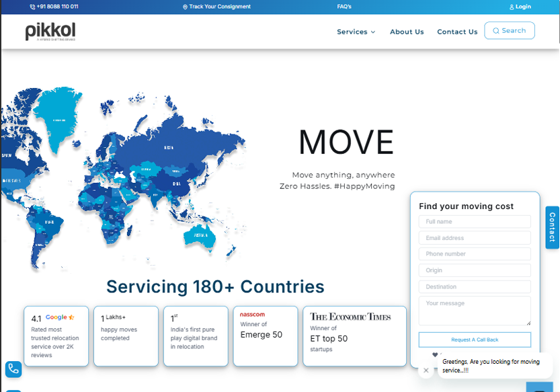Focus the Phone number field
The width and height of the screenshot is (560, 392).
pyautogui.click(x=475, y=253)
